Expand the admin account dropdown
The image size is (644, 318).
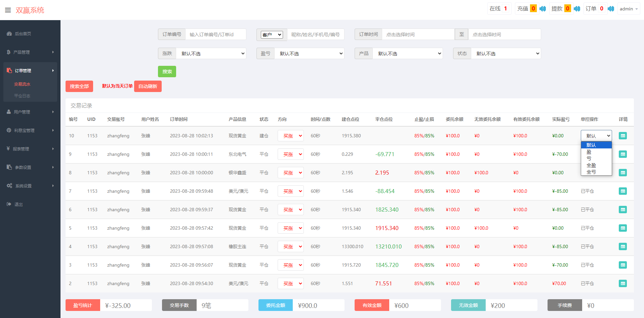point(628,8)
